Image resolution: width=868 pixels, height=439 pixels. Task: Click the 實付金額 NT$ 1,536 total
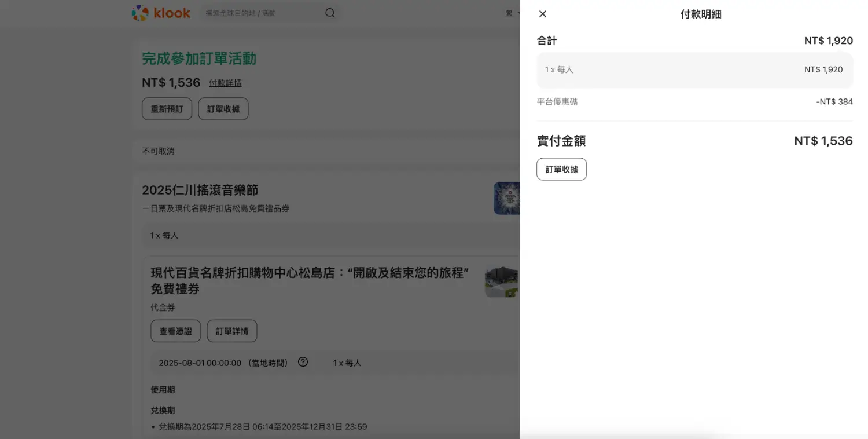point(694,141)
